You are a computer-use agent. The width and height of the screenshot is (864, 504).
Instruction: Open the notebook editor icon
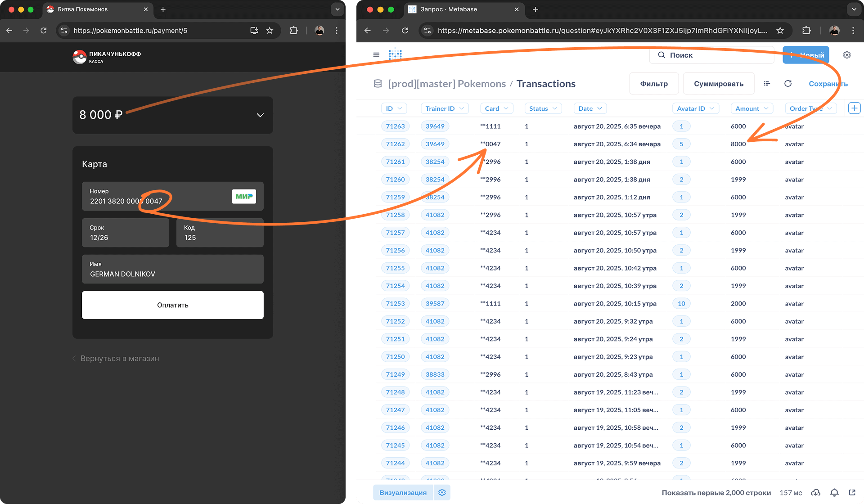(767, 84)
